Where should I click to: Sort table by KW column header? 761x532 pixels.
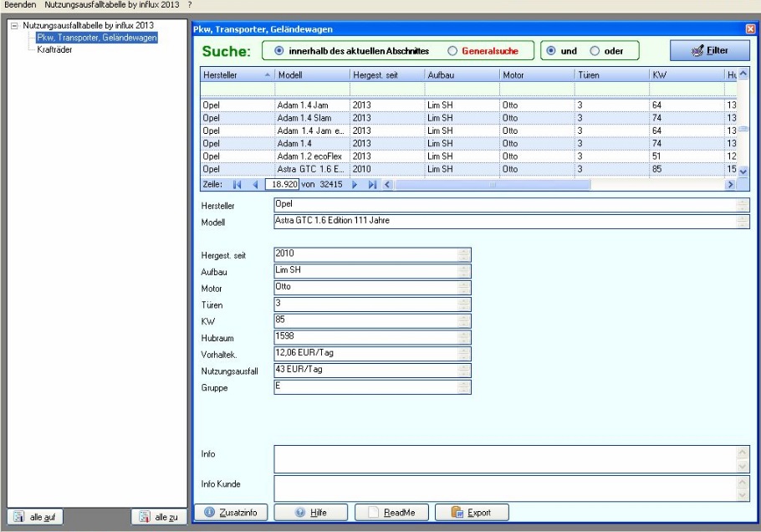(687, 74)
